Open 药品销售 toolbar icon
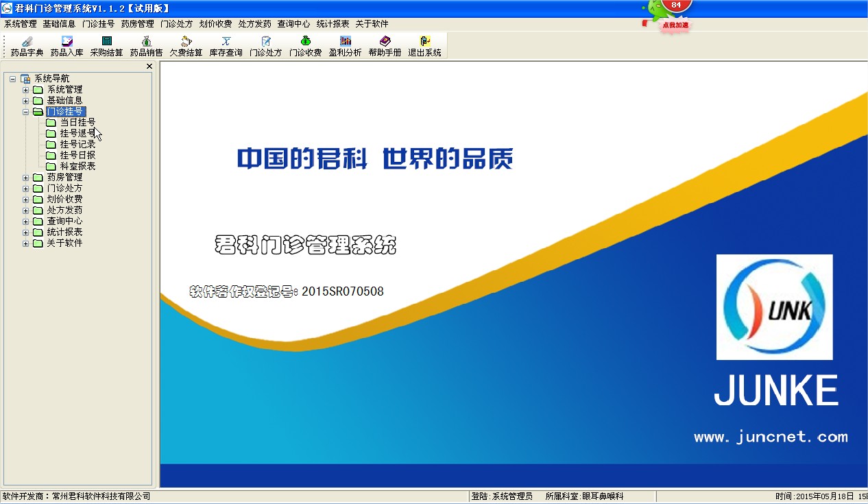 click(146, 46)
